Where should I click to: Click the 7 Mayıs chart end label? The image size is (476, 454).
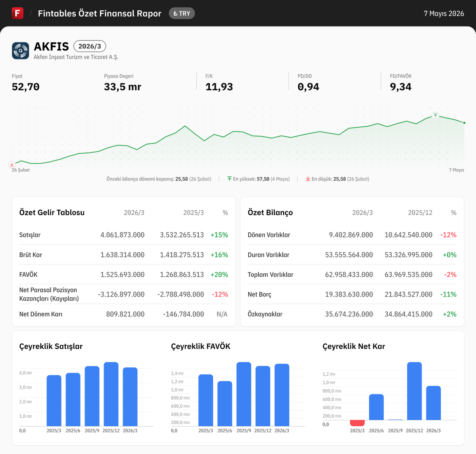[457, 170]
